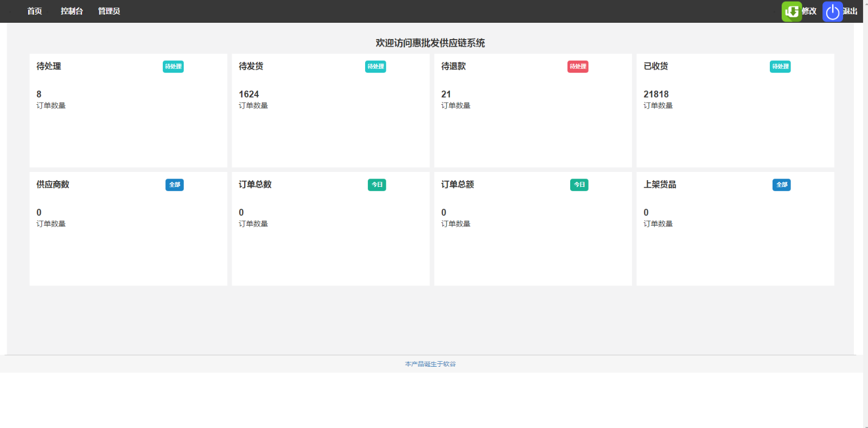Click the red 待处理 badge on 待退款 card
868x428 pixels.
[x=578, y=67]
